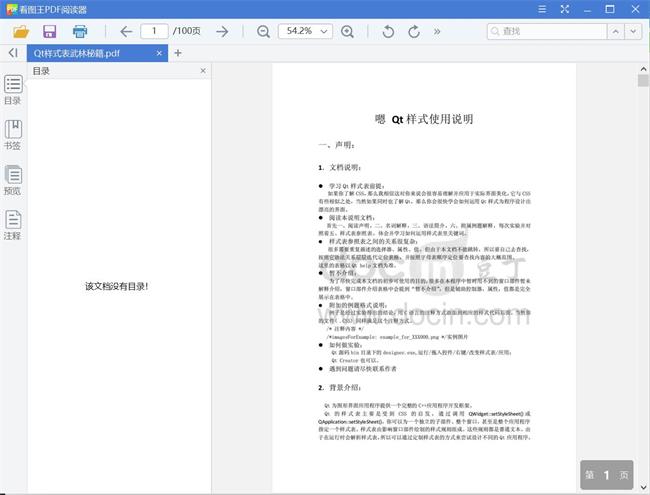
Task: Click the 第 1 页 page indicator
Action: click(x=606, y=475)
